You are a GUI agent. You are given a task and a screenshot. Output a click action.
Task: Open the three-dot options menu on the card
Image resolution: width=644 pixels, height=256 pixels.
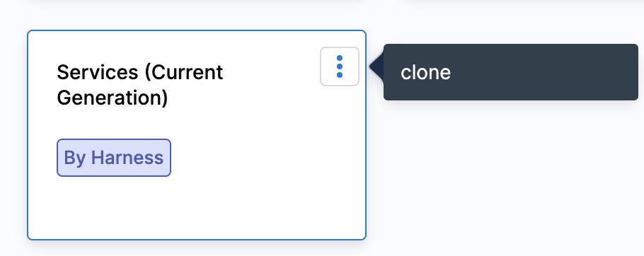point(339,66)
